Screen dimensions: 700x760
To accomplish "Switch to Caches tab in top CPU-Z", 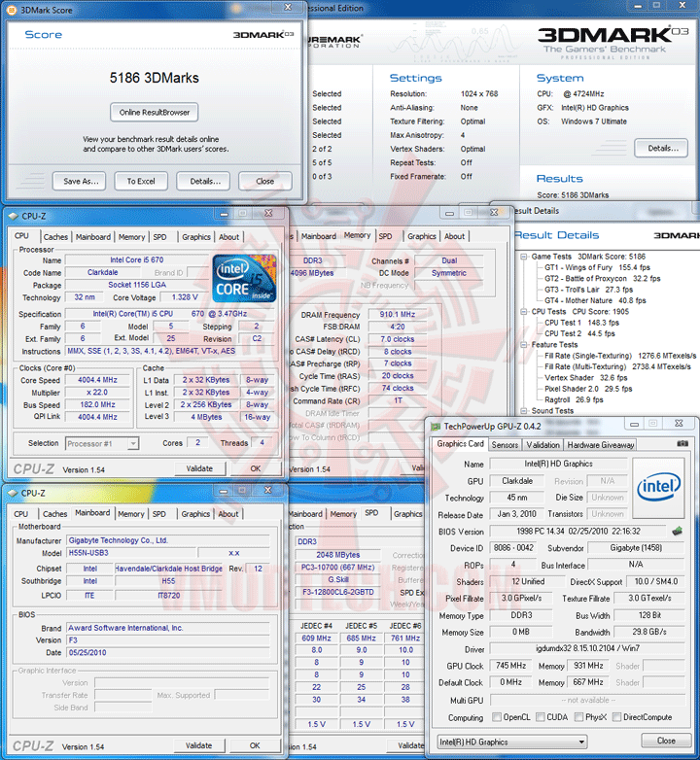I will point(55,237).
